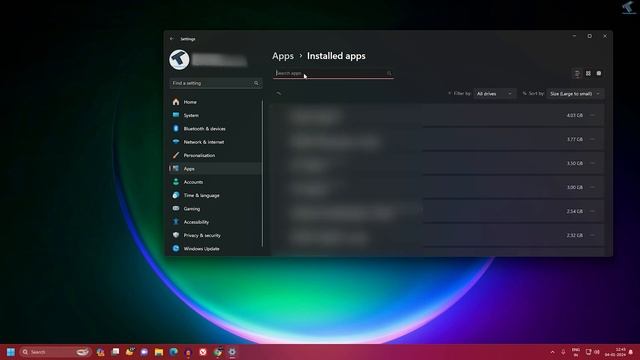The width and height of the screenshot is (640, 360).
Task: Click the Search apps magnifier icon
Action: point(389,73)
